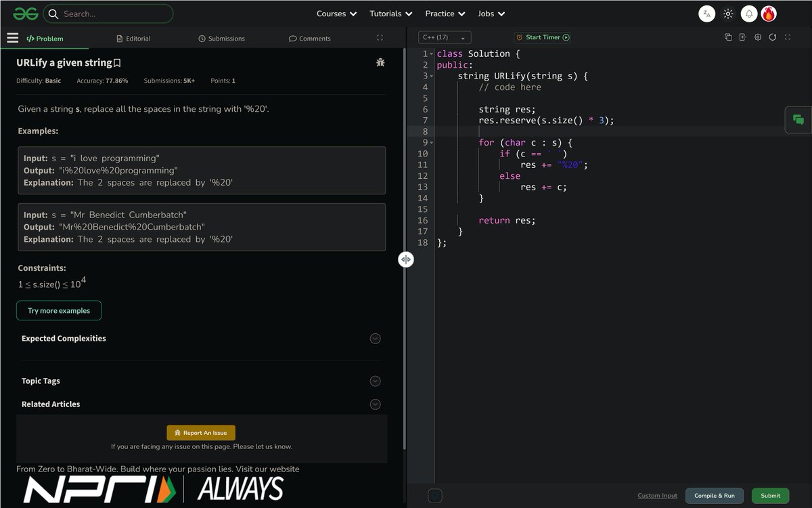Click the 'return res;' code line
812x508 pixels.
click(x=507, y=220)
